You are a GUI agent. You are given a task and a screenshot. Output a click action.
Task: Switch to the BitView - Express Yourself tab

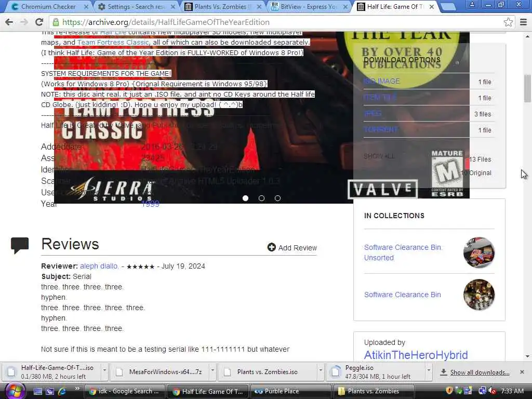click(308, 7)
